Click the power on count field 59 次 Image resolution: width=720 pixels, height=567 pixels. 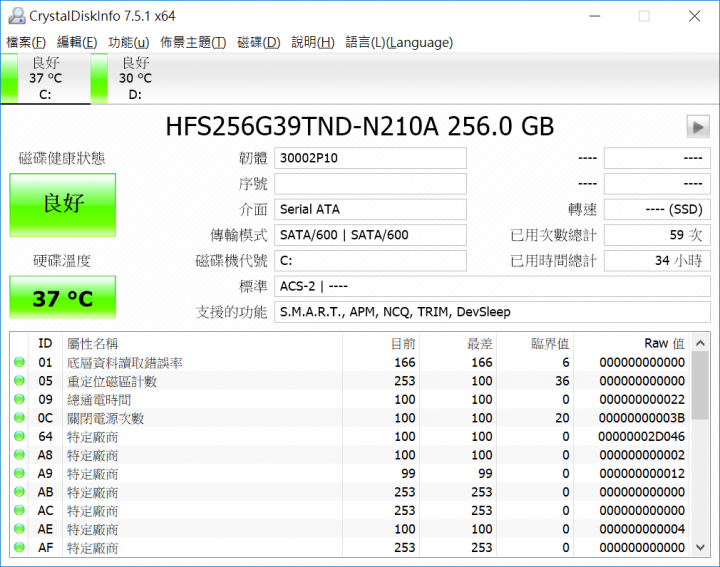coord(657,235)
